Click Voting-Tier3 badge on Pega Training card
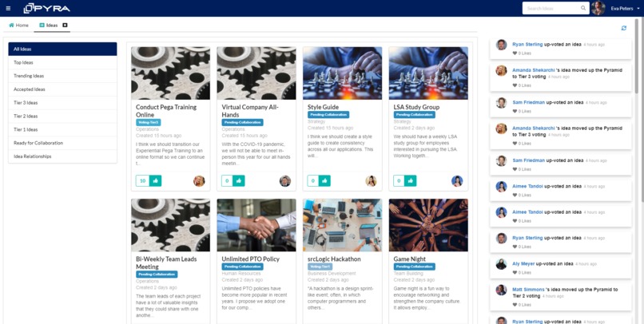This screenshot has height=324, width=644. 149,122
